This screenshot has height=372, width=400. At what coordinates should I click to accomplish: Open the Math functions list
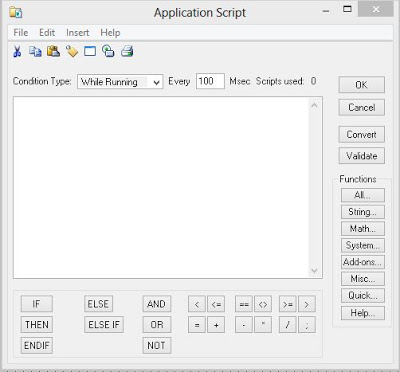pyautogui.click(x=363, y=229)
